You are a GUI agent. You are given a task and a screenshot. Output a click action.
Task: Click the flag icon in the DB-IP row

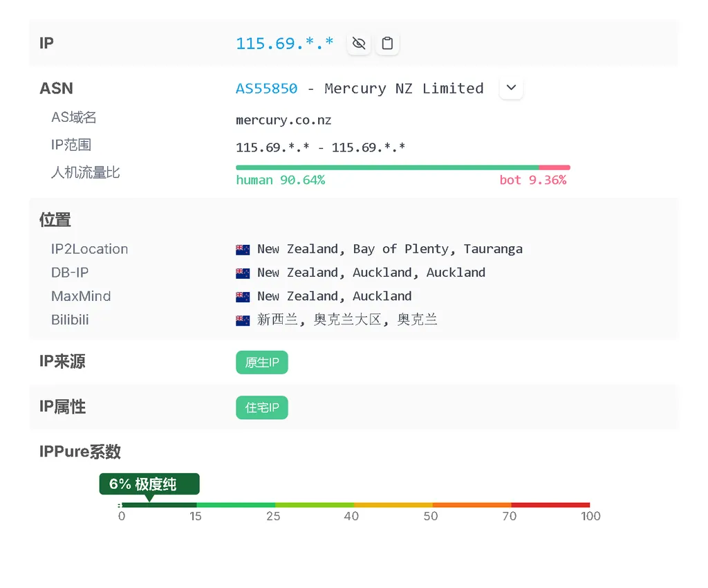[x=243, y=273]
